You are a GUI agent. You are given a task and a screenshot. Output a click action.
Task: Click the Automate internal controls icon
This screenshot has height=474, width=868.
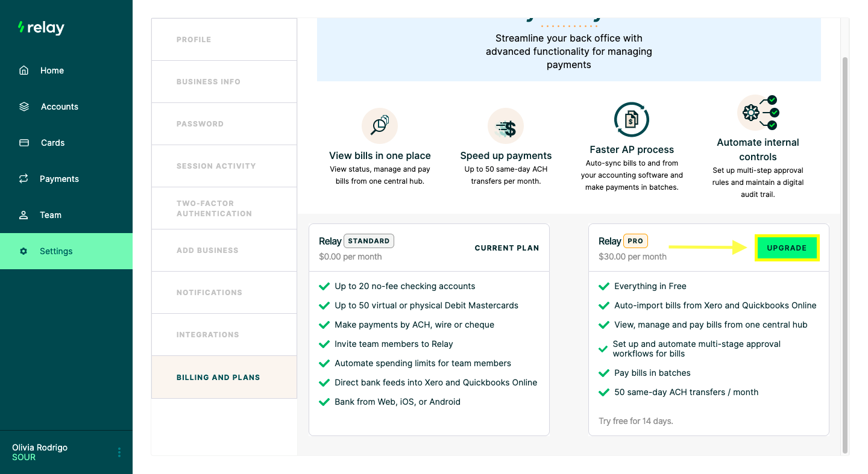(758, 113)
